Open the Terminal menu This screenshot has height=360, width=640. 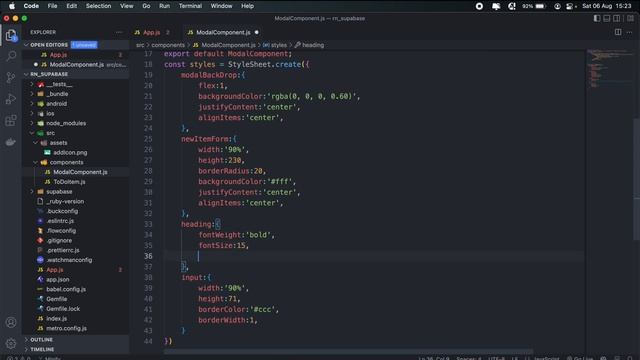tap(190, 6)
